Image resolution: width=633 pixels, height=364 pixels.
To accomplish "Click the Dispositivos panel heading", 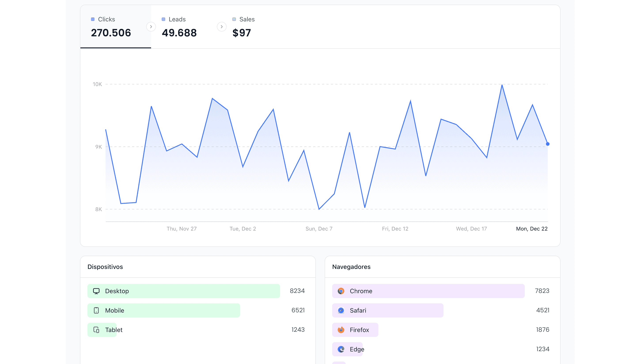I will click(105, 267).
